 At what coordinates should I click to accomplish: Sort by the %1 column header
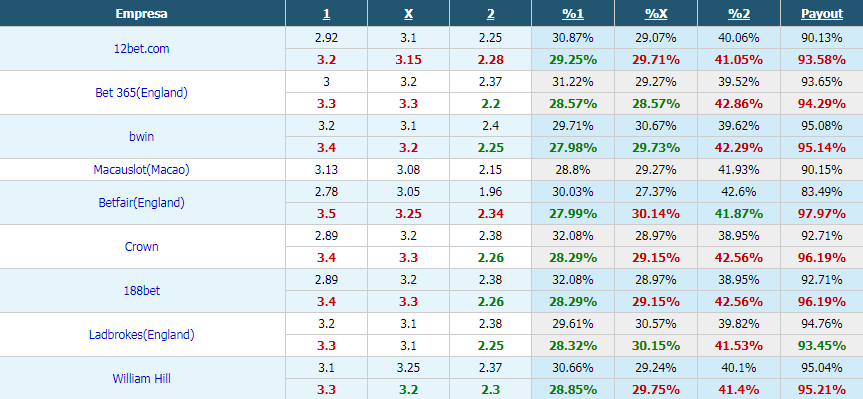pos(573,14)
